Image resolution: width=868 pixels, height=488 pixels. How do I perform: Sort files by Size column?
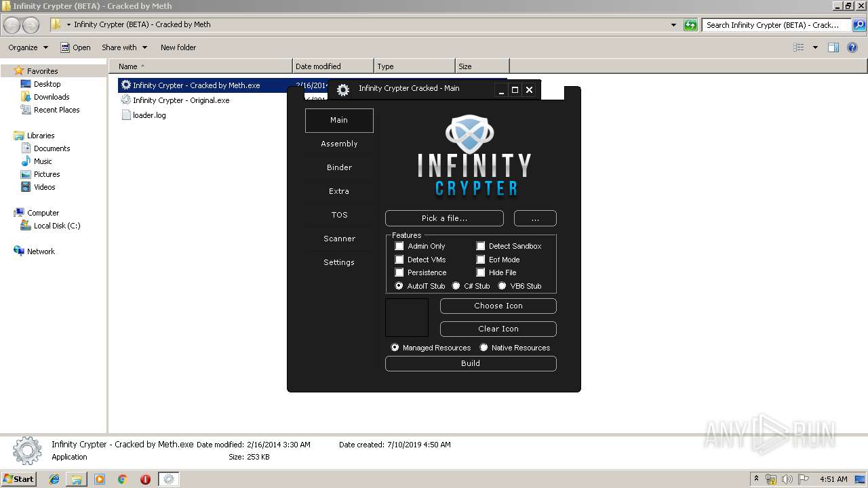[x=482, y=66]
